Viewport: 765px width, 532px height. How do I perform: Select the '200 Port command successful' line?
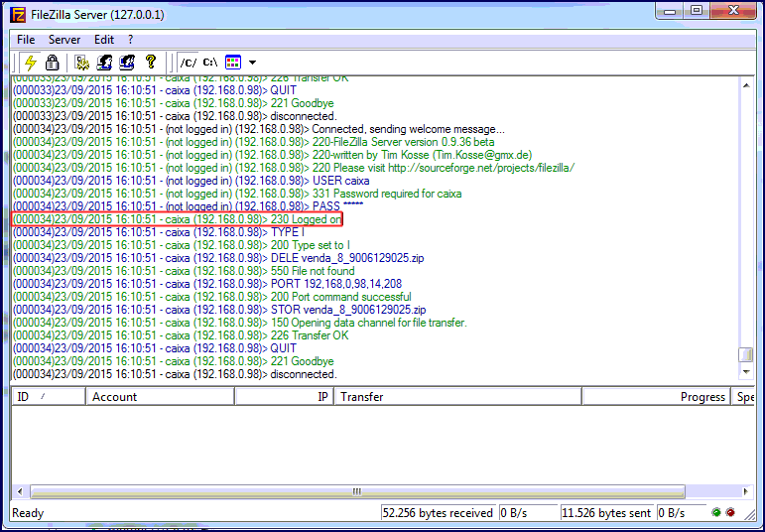point(212,297)
